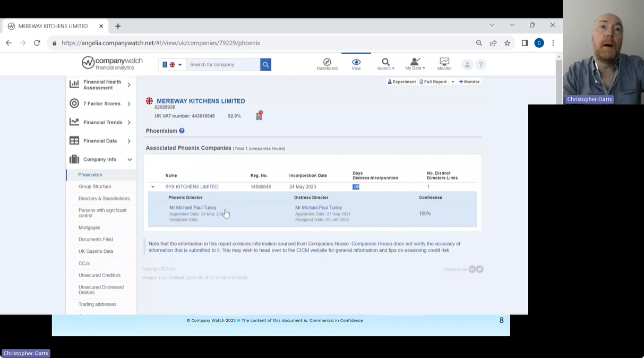The image size is (644, 358).
Task: Bookmark this page with star icon
Action: [508, 43]
